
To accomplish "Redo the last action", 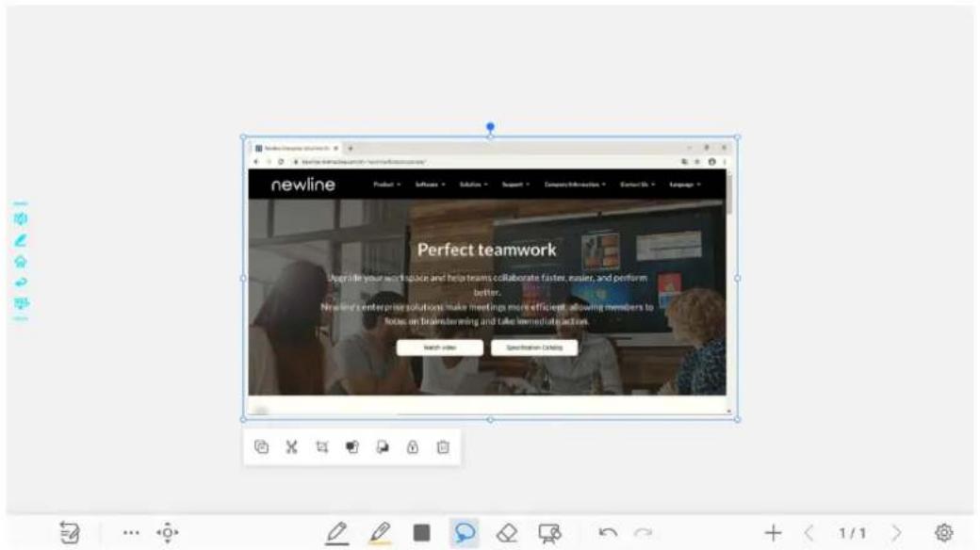I will (643, 532).
